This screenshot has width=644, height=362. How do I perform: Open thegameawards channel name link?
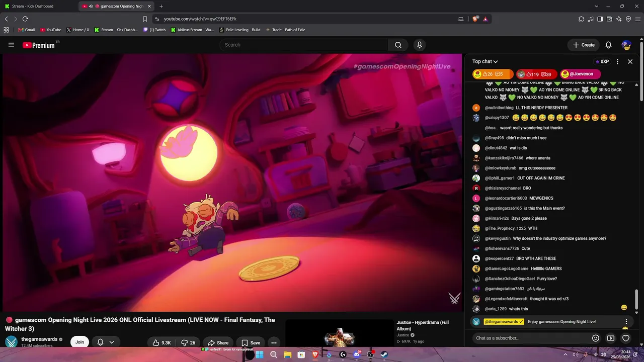click(x=39, y=339)
